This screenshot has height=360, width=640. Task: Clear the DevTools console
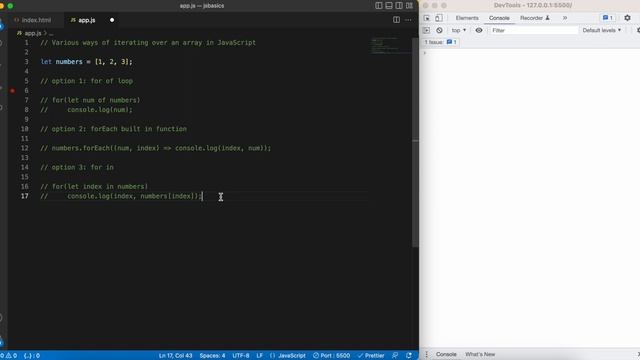[439, 30]
